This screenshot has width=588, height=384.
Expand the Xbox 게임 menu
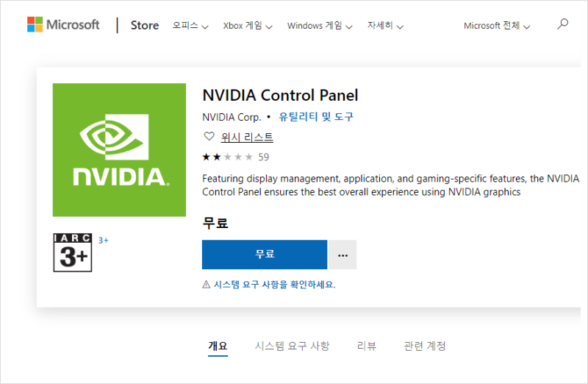[x=248, y=26]
